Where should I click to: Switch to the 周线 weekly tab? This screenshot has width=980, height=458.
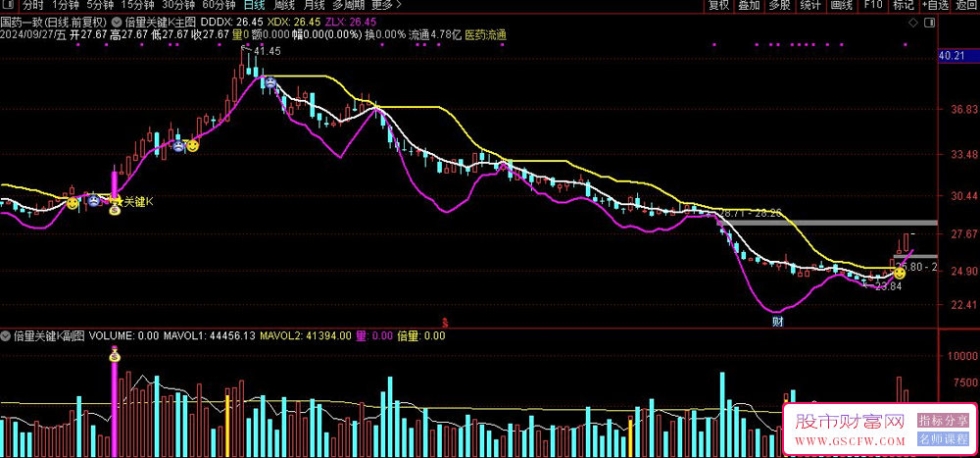(x=284, y=6)
